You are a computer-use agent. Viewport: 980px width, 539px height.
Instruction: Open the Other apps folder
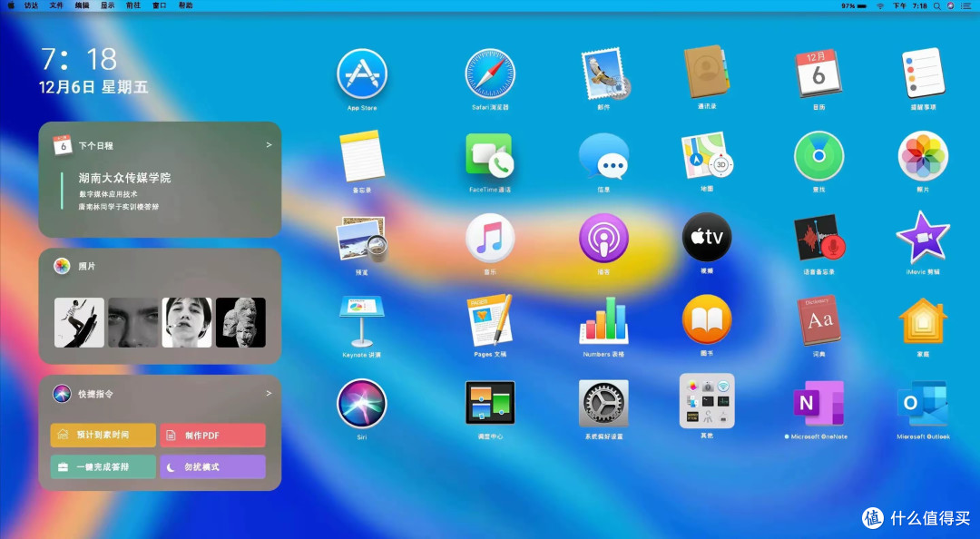pyautogui.click(x=707, y=401)
